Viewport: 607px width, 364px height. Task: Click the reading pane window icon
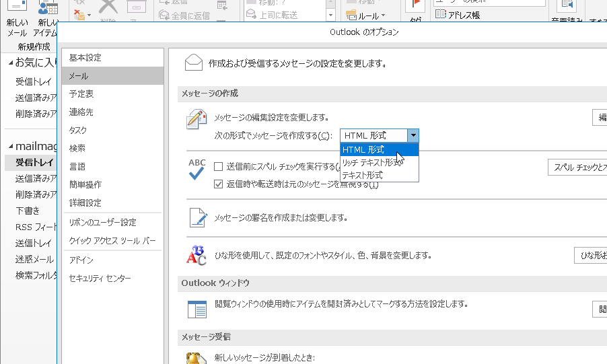coord(197,309)
